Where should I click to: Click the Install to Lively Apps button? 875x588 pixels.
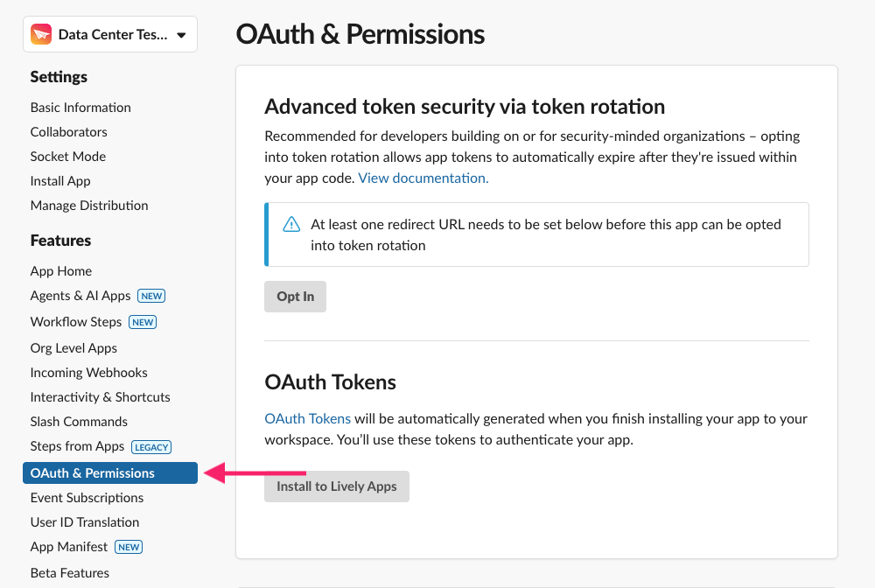tap(336, 486)
